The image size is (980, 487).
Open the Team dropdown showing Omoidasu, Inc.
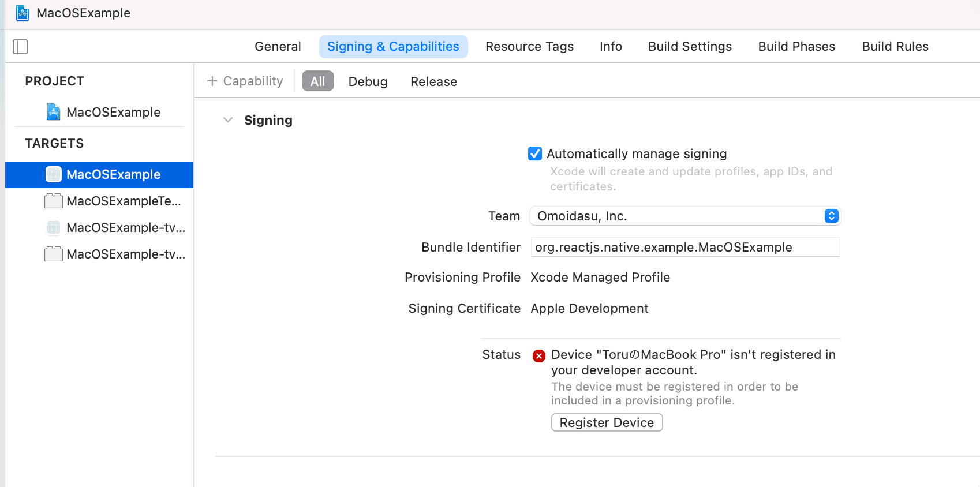pos(685,216)
